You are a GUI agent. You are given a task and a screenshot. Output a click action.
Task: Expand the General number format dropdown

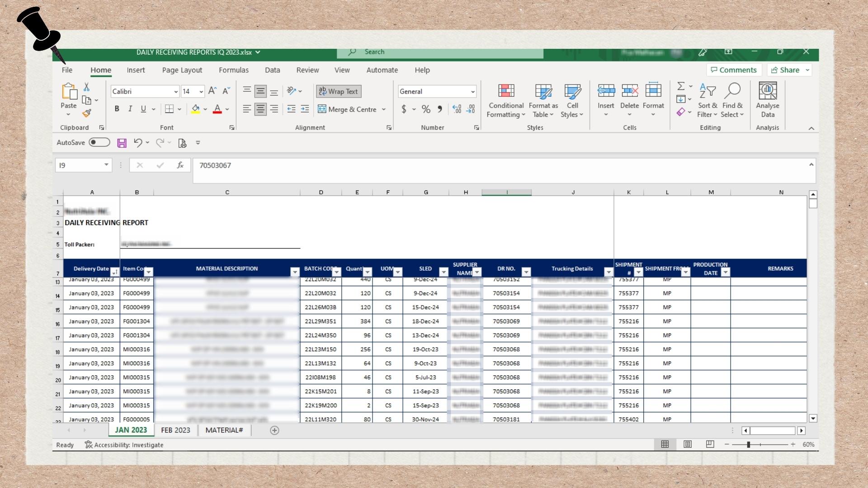[x=472, y=92]
